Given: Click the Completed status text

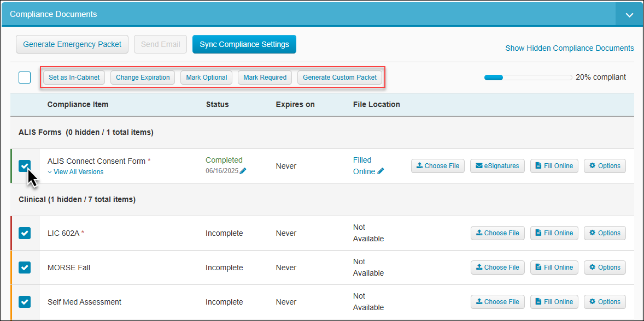Looking at the screenshot, I should pos(224,160).
